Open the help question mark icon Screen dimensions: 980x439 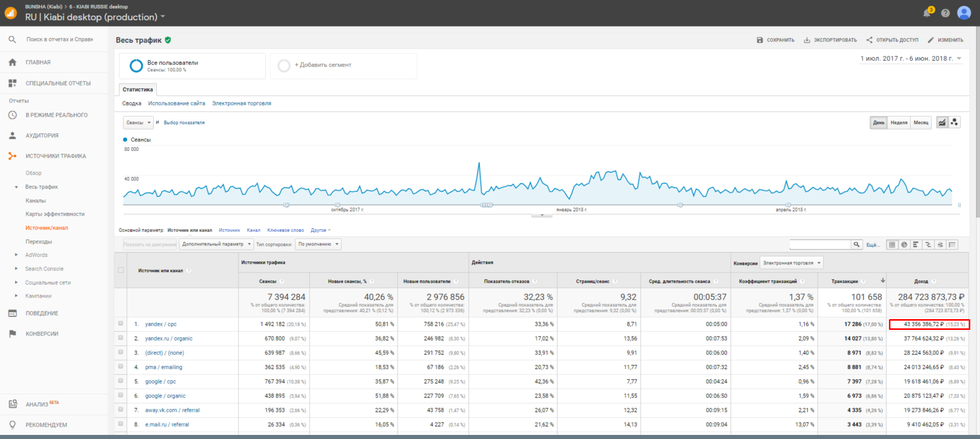pos(945,13)
